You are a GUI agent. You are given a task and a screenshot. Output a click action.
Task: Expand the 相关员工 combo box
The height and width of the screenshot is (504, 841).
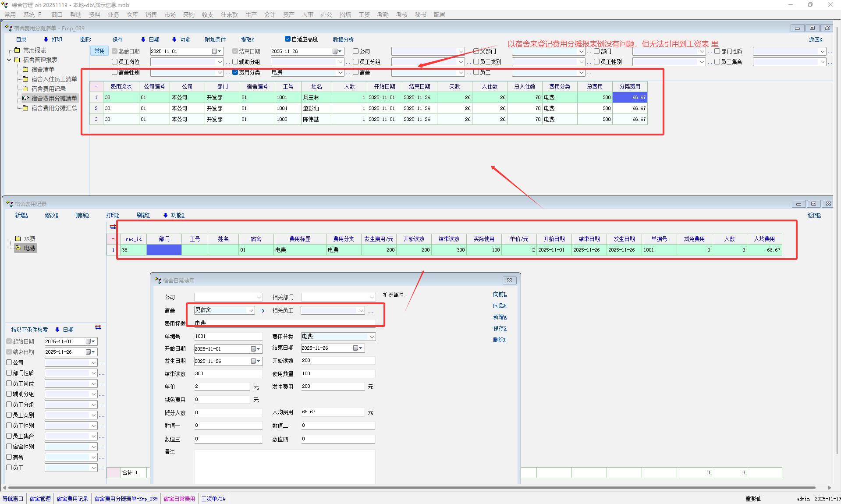coord(361,310)
